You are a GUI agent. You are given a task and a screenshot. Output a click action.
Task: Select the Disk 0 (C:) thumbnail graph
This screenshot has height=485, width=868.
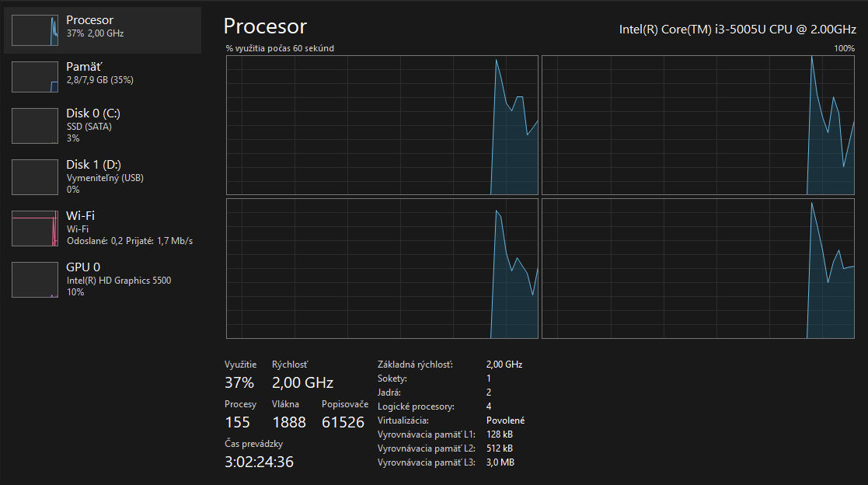click(35, 126)
